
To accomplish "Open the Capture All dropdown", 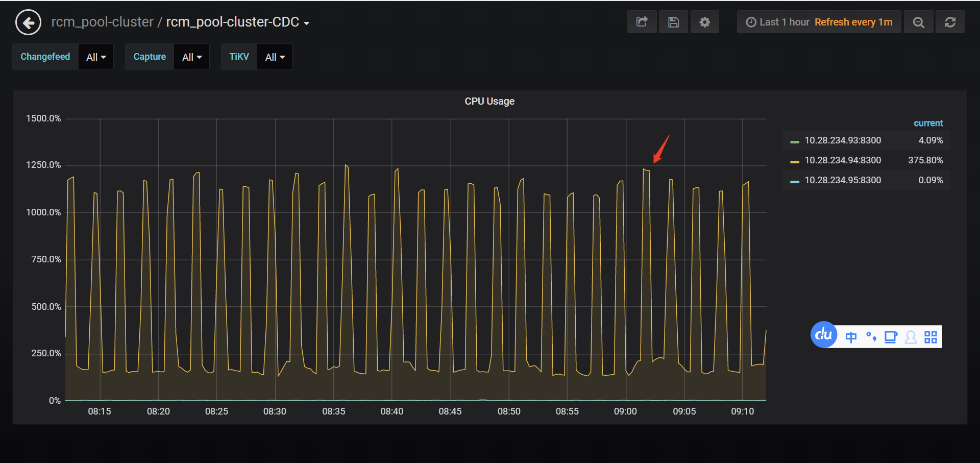I will (x=191, y=57).
